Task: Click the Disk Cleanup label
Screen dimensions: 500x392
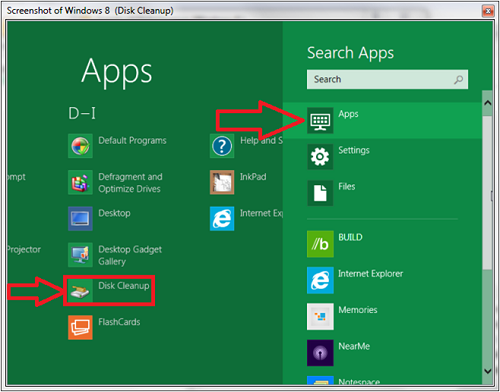Action: click(124, 286)
